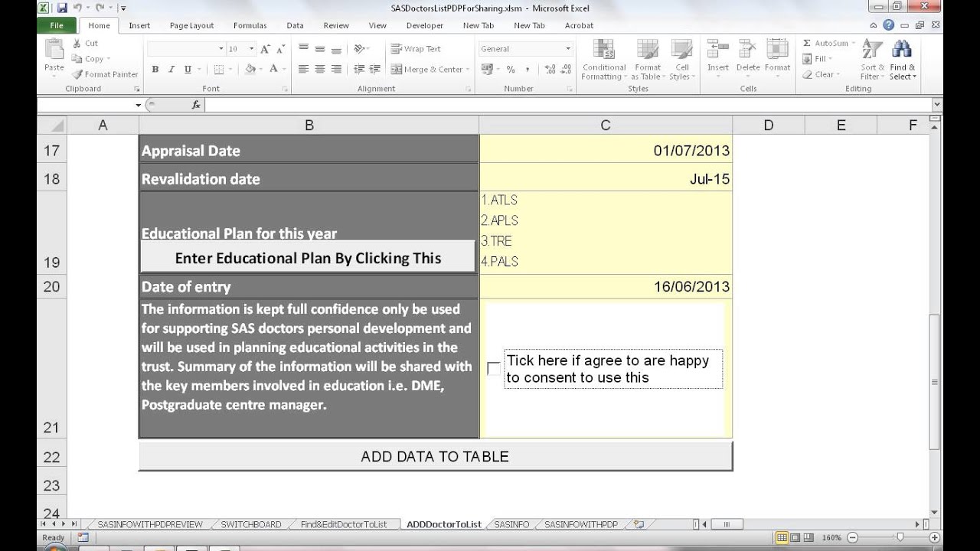Click Insert Function fx icon
This screenshot has width=980, height=551.
click(196, 105)
